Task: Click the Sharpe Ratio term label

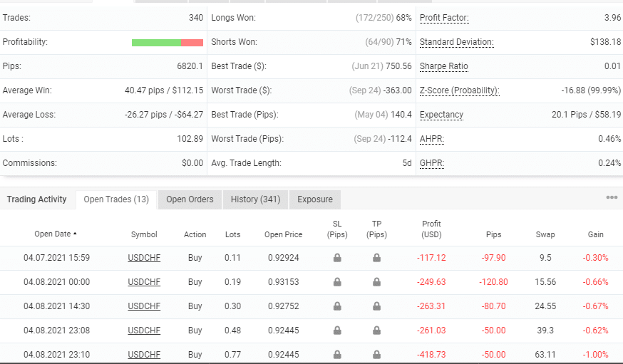Action: point(444,66)
